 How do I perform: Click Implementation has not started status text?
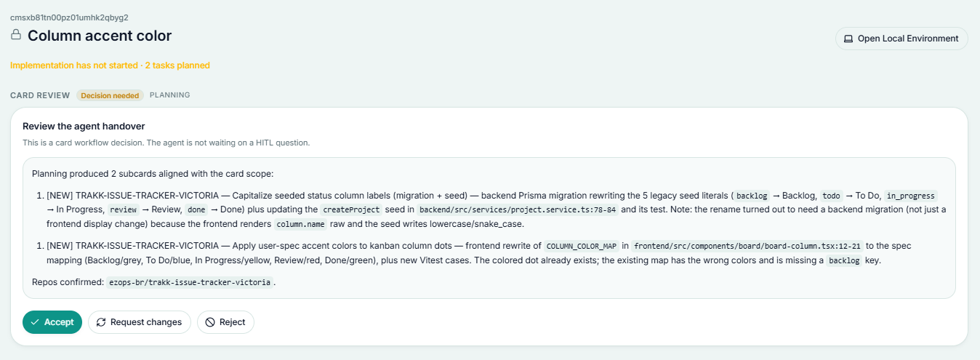click(110, 65)
